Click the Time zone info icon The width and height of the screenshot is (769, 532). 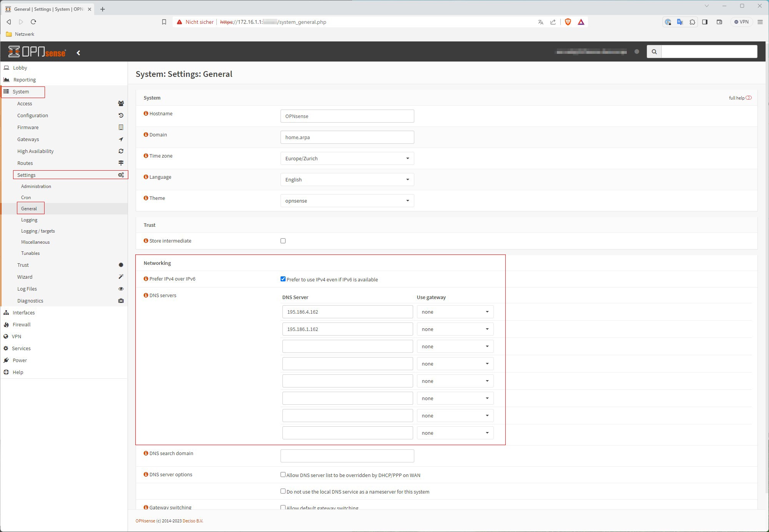coord(146,156)
